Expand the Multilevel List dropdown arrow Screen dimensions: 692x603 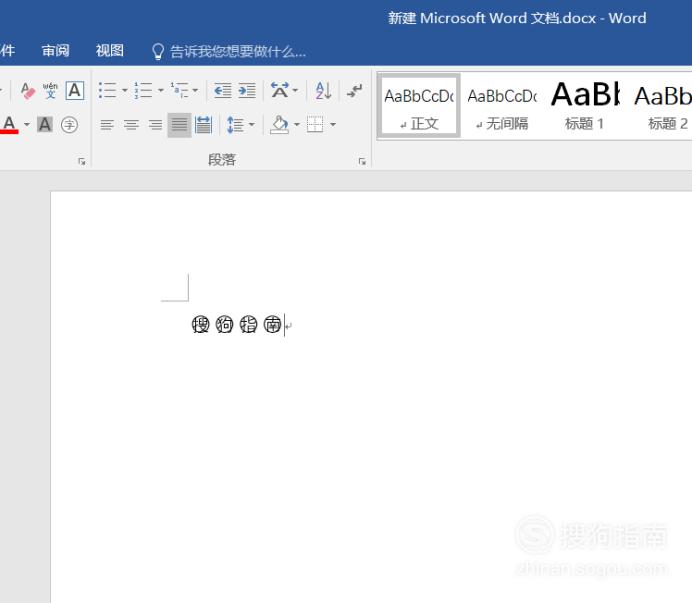[x=196, y=90]
